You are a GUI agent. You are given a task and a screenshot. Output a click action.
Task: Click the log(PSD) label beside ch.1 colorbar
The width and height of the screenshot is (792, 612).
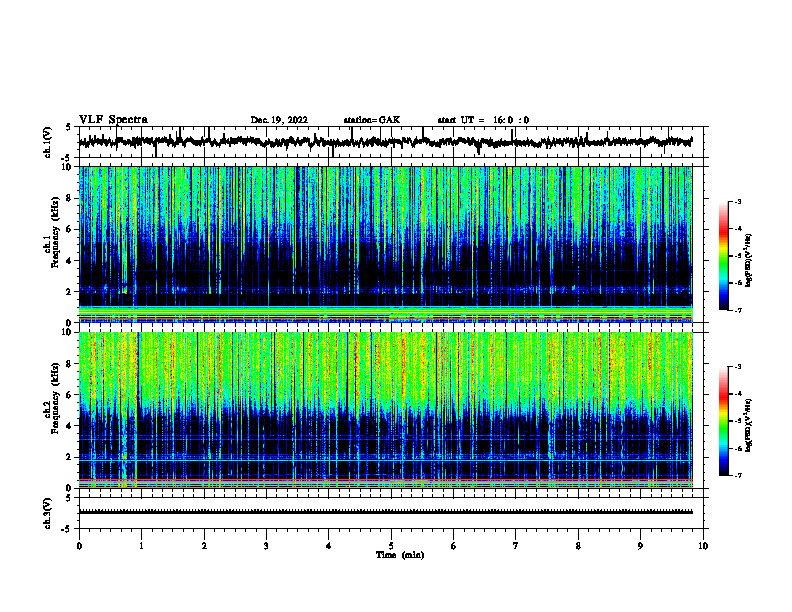click(x=749, y=261)
